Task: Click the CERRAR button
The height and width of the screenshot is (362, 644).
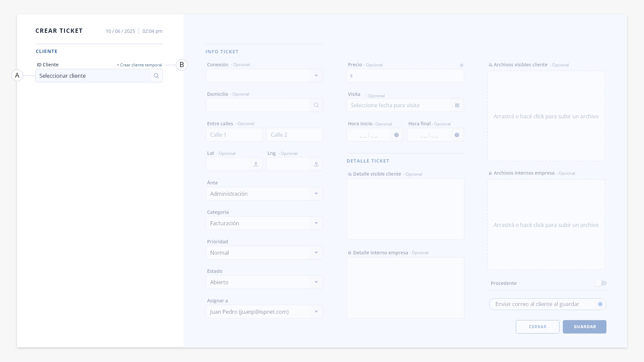Action: (x=538, y=327)
